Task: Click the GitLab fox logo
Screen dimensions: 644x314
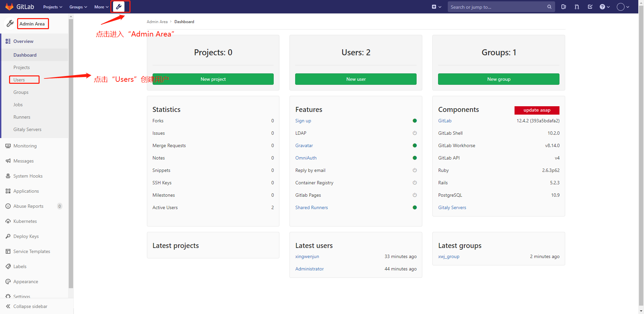Action: [9, 7]
